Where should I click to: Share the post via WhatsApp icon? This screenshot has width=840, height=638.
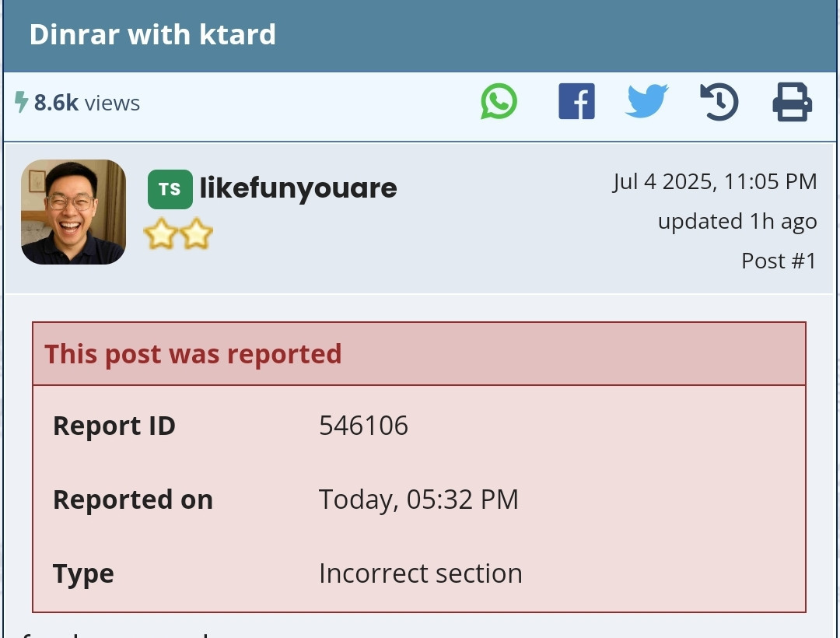(x=499, y=101)
